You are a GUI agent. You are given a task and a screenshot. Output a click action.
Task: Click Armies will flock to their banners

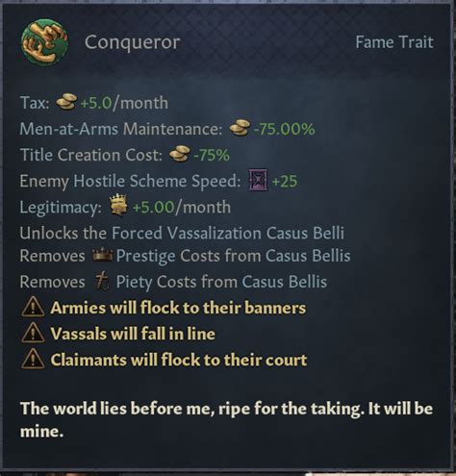178,308
